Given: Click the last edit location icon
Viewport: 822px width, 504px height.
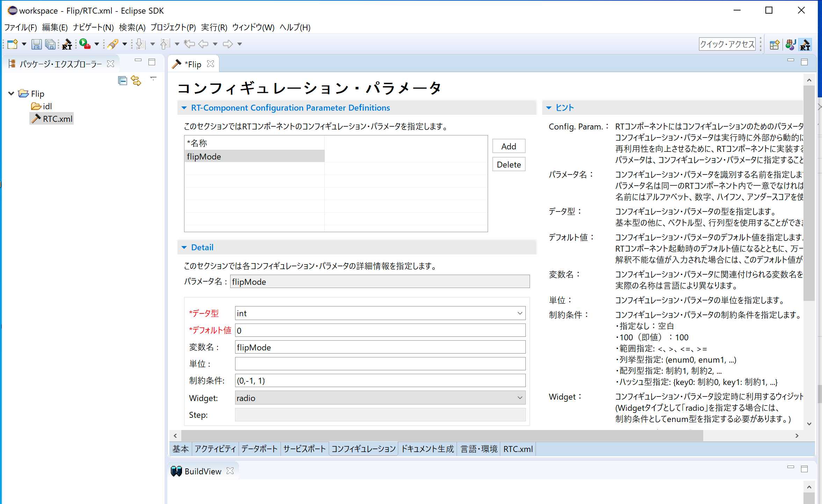Looking at the screenshot, I should coord(189,44).
